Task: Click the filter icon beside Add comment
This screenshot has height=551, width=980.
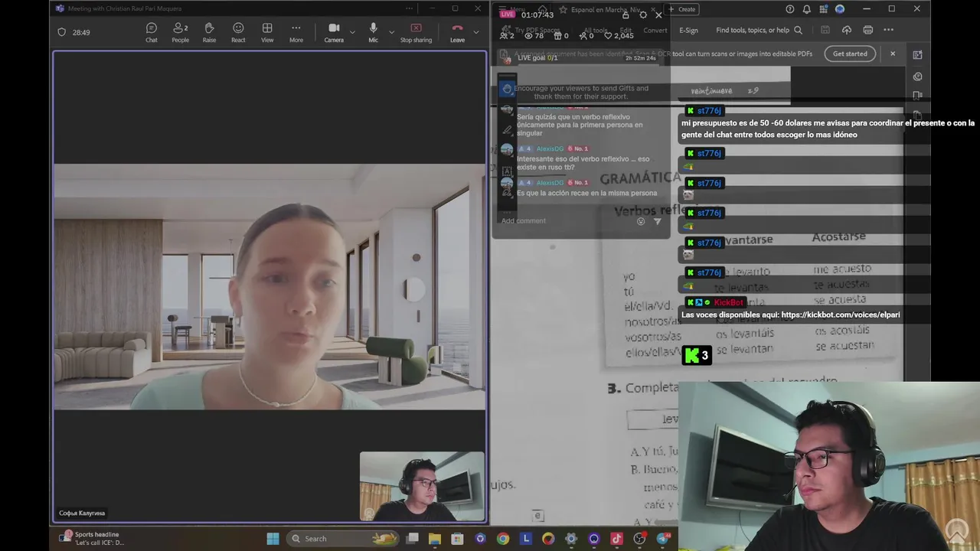Action: point(657,221)
